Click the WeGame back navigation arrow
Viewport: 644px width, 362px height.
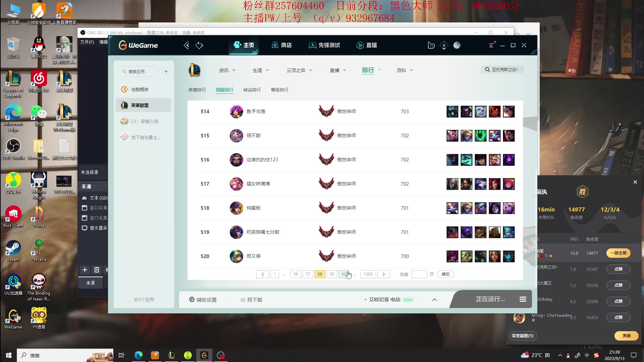point(186,45)
